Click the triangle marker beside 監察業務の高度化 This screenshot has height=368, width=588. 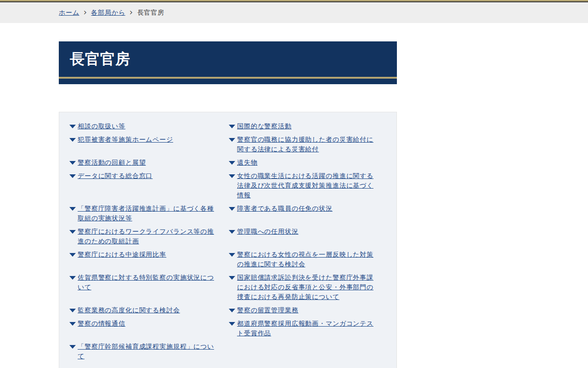[73, 310]
